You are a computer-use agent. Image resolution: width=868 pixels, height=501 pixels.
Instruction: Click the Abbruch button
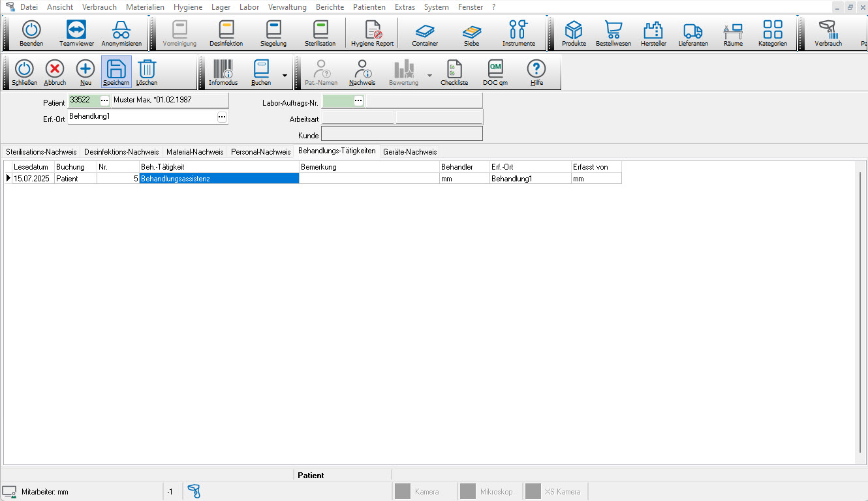(x=55, y=72)
